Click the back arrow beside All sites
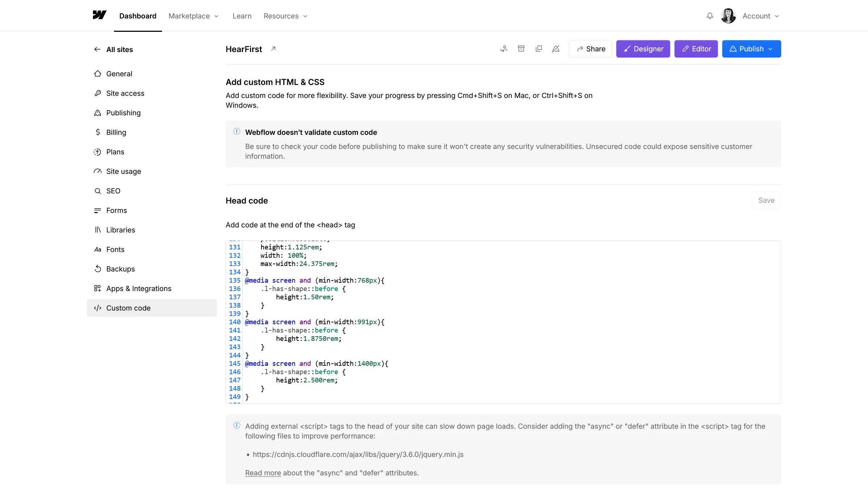 (x=97, y=50)
